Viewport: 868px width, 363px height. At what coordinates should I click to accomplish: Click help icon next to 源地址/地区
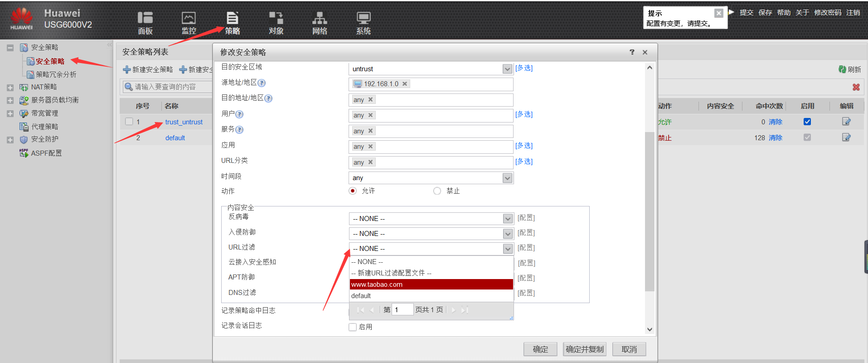[x=262, y=83]
